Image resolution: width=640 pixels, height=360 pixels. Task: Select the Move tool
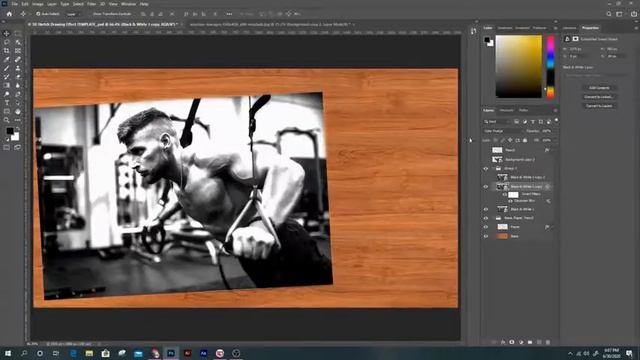point(7,33)
